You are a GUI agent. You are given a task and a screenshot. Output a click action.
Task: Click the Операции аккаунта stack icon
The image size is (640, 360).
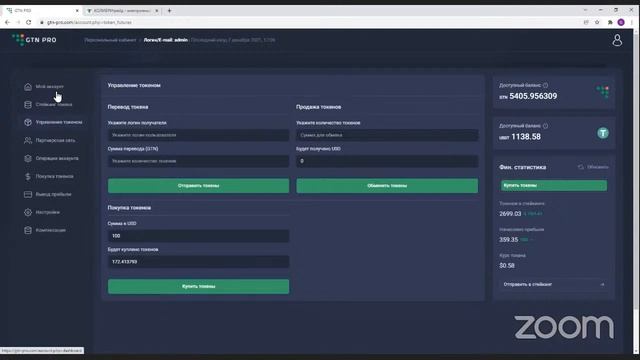point(28,158)
